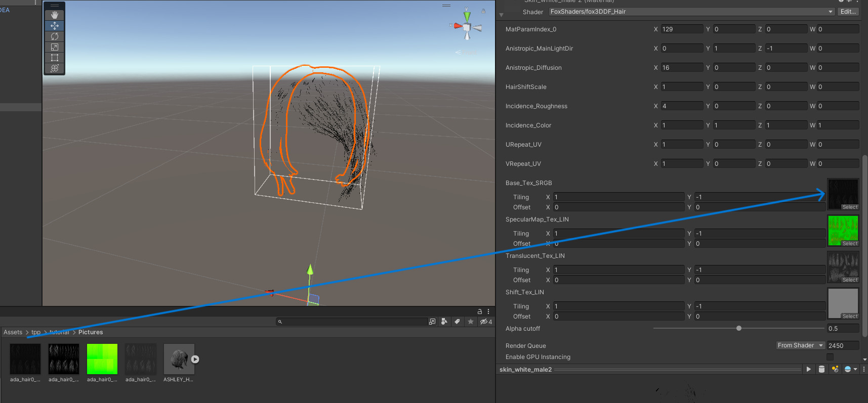This screenshot has height=403, width=868.
Task: Click skin_white_male2 preview title
Action: (525, 370)
